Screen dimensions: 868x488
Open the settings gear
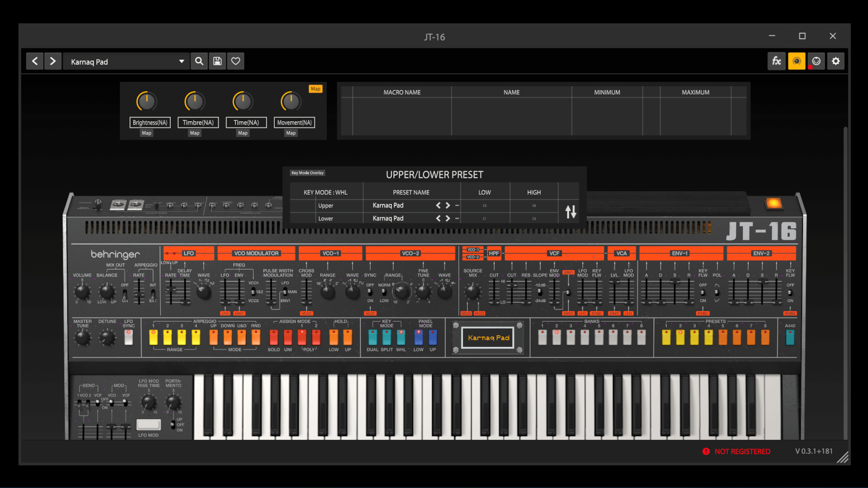[836, 61]
